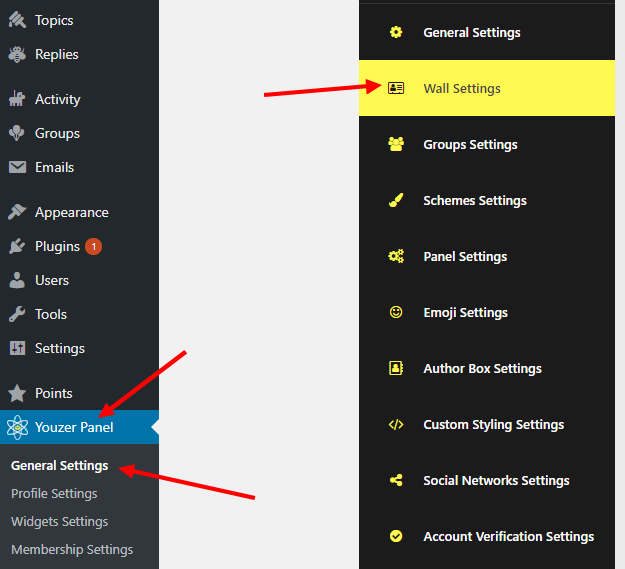The width and height of the screenshot is (625, 569).
Task: Open the General Settings panel tab
Action: [x=487, y=32]
